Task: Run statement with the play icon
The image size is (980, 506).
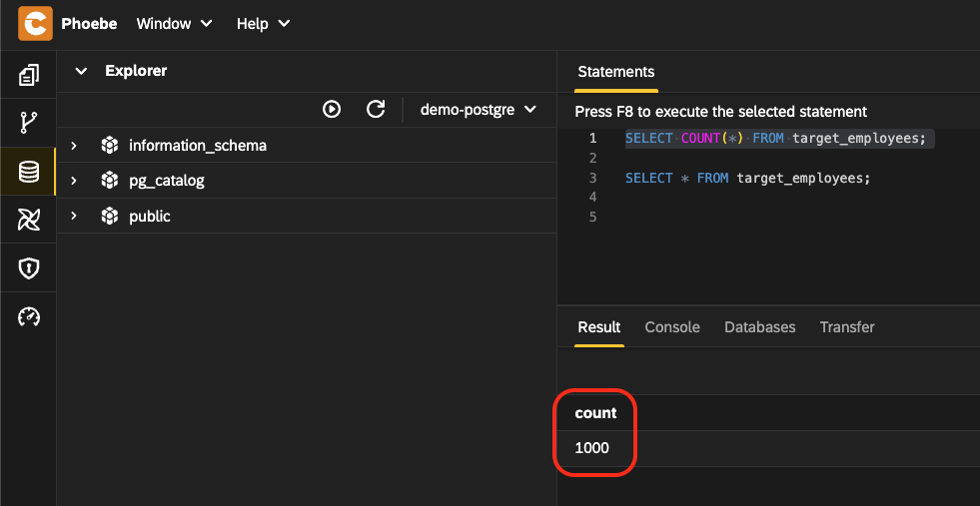Action: [332, 109]
